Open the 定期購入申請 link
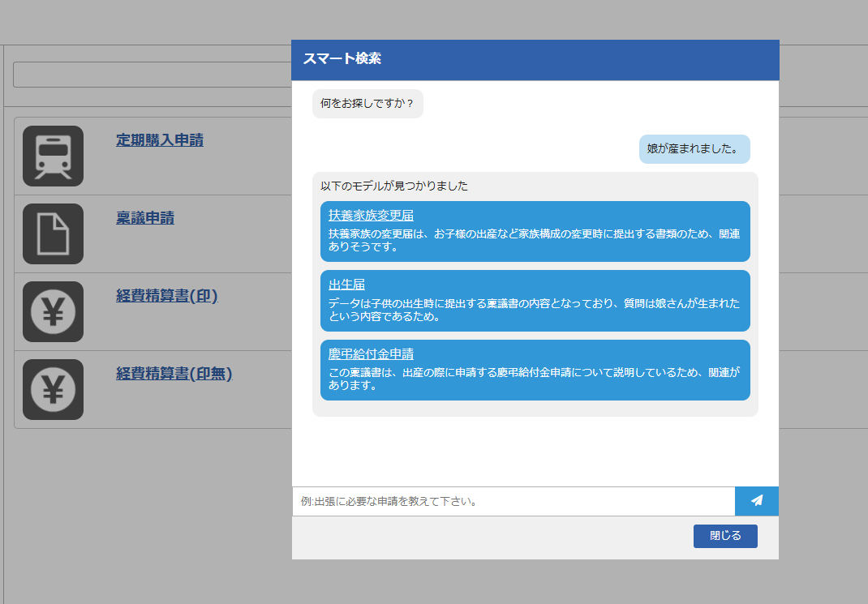 pos(159,140)
